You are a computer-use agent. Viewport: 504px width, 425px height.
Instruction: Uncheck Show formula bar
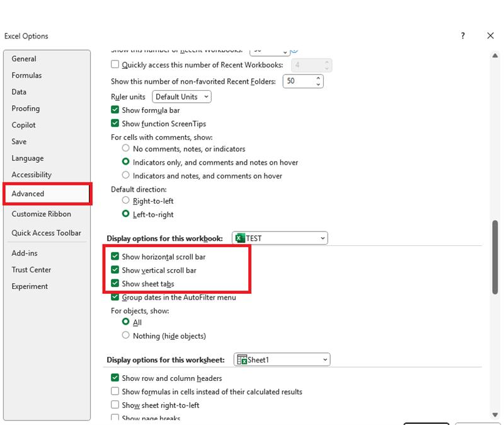tap(115, 110)
